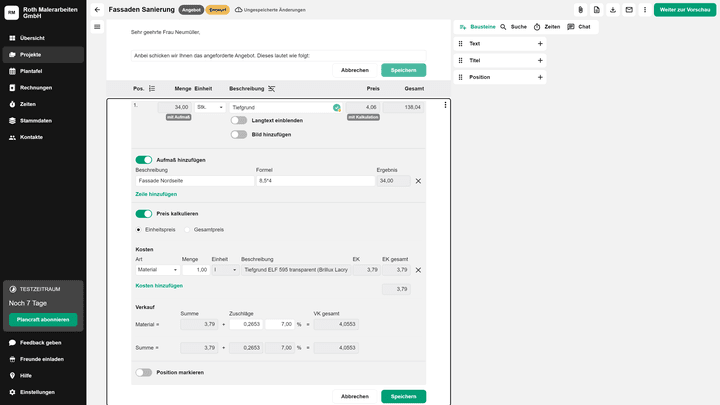The image size is (720, 405).
Task: Open the cost unit dropdown showing l
Action: [x=225, y=270]
